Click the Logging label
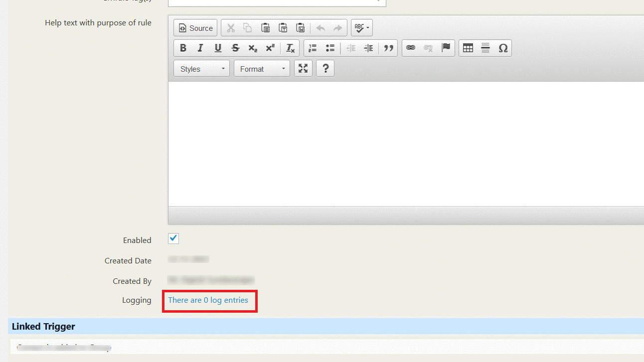The height and width of the screenshot is (362, 644). pos(137,300)
